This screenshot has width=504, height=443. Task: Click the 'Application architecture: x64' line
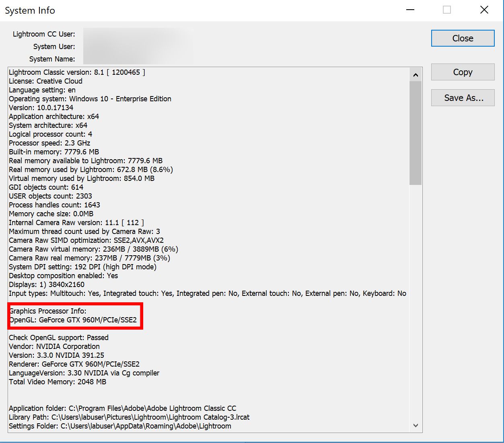tap(54, 117)
